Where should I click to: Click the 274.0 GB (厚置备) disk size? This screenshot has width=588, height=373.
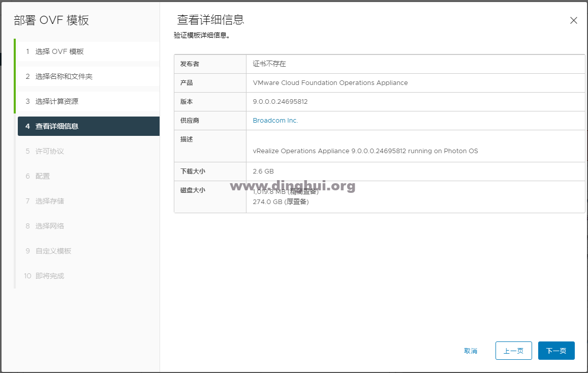281,202
